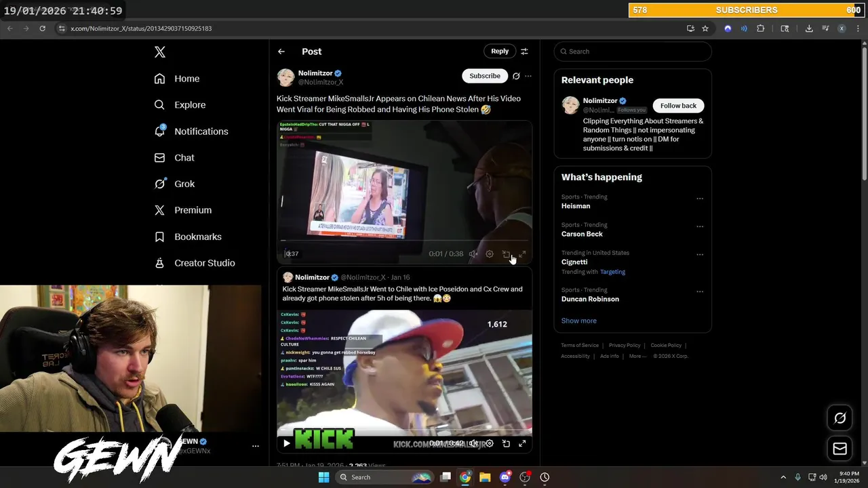
Task: Open settings gear of top video
Action: click(490, 254)
